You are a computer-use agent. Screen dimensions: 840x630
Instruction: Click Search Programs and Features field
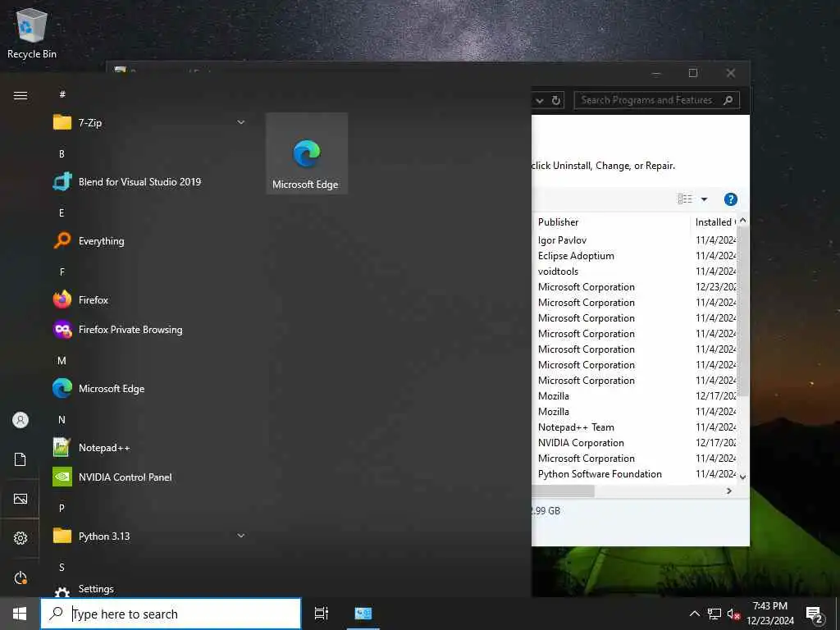click(x=656, y=100)
